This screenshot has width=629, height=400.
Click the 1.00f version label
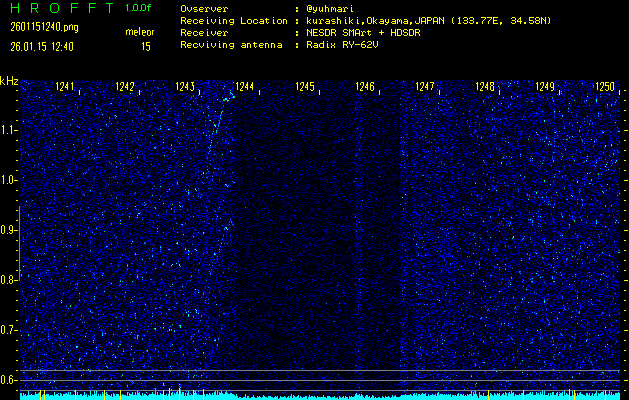point(139,8)
